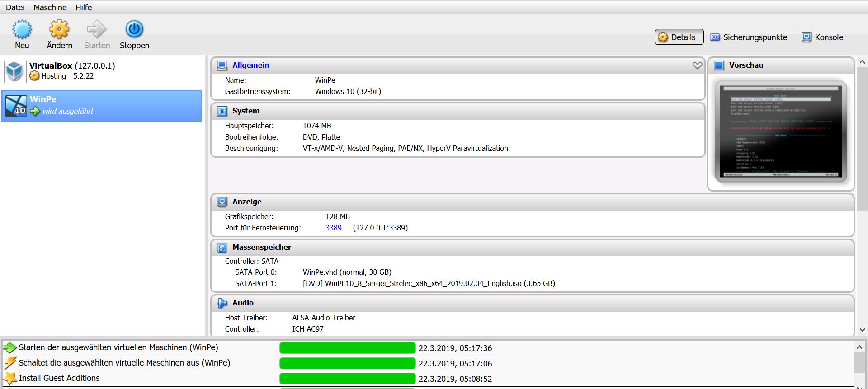Viewport: 868px width, 389px height.
Task: Stop the VM using the Stoppen power icon
Action: [x=134, y=29]
